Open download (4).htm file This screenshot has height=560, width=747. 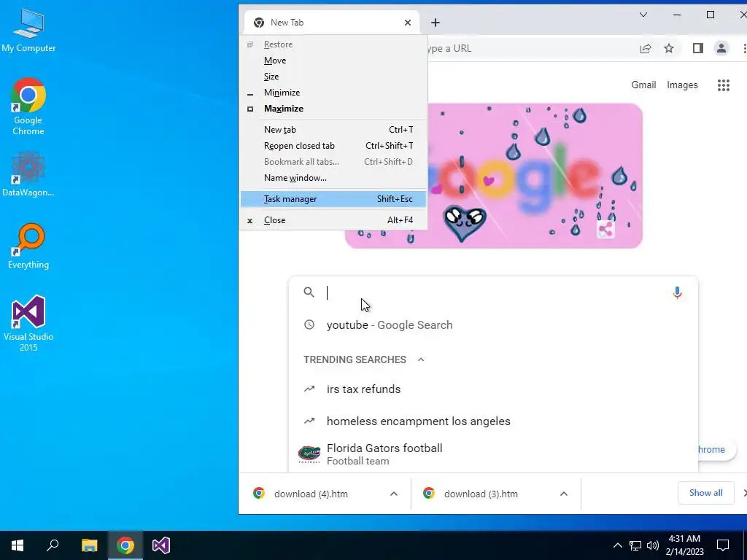[x=311, y=494]
